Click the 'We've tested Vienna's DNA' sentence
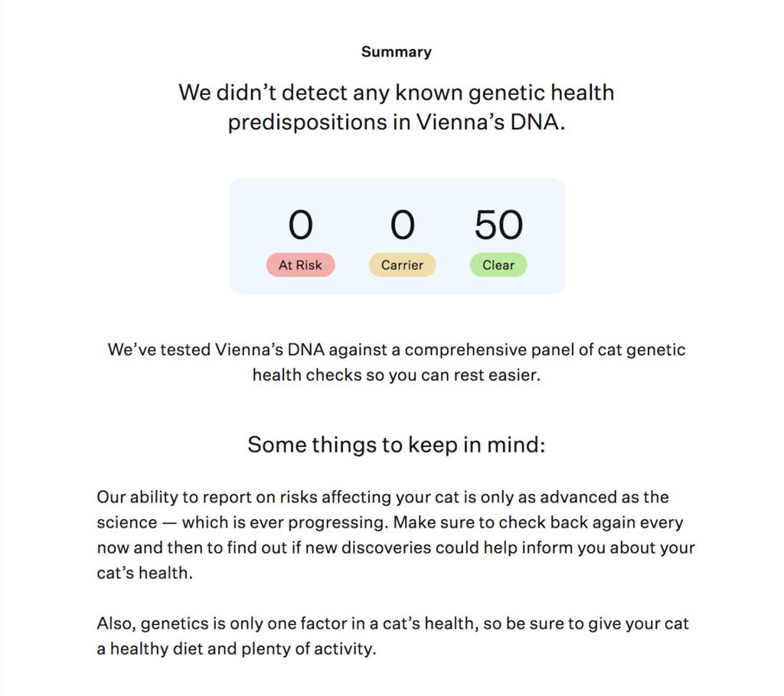Screen dimensions: 784x696 coord(397,349)
